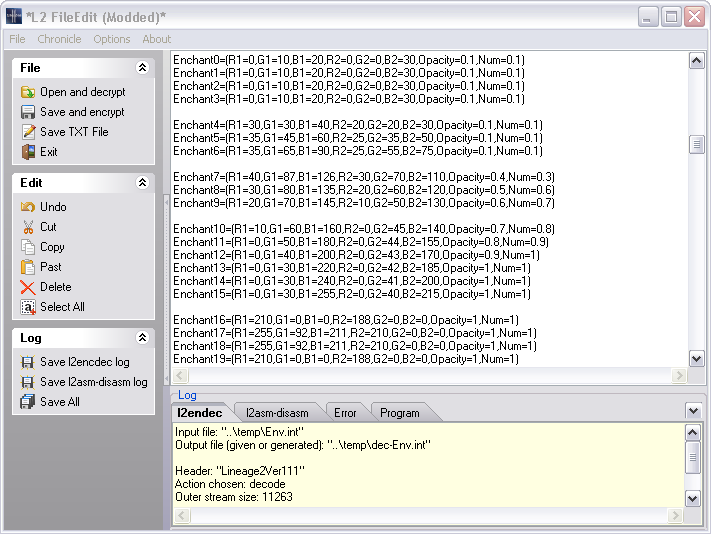Switch to the Error log tab
711x534 pixels.
[345, 412]
